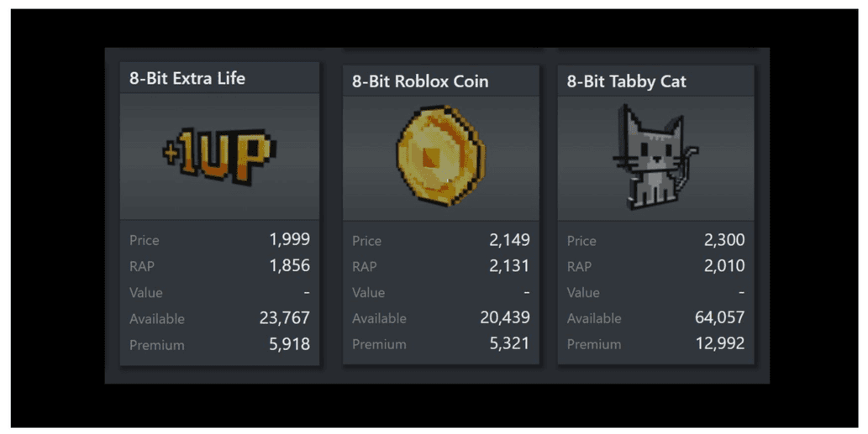The height and width of the screenshot is (434, 868).
Task: Select Extra Life Premium count 5,918
Action: 290,344
